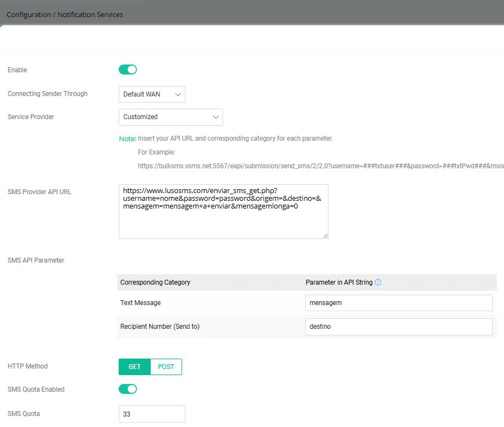Click the Corresponding Category column header
This screenshot has height=427, width=504.
[155, 282]
